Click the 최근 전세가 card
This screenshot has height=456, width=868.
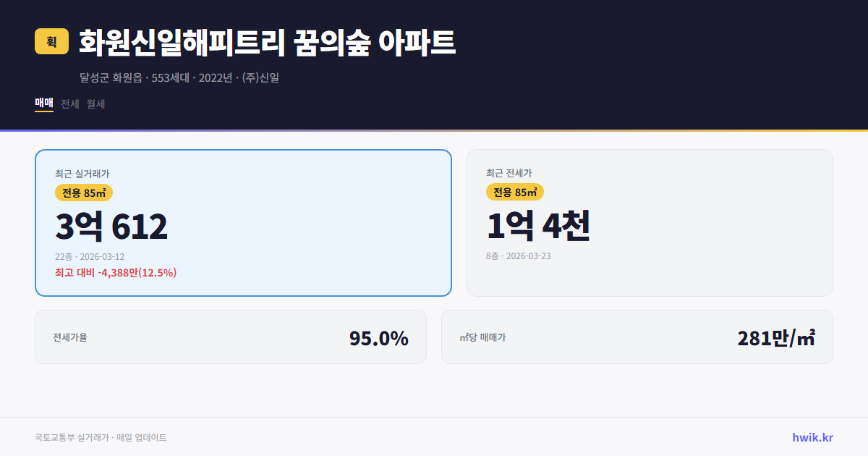coord(650,222)
